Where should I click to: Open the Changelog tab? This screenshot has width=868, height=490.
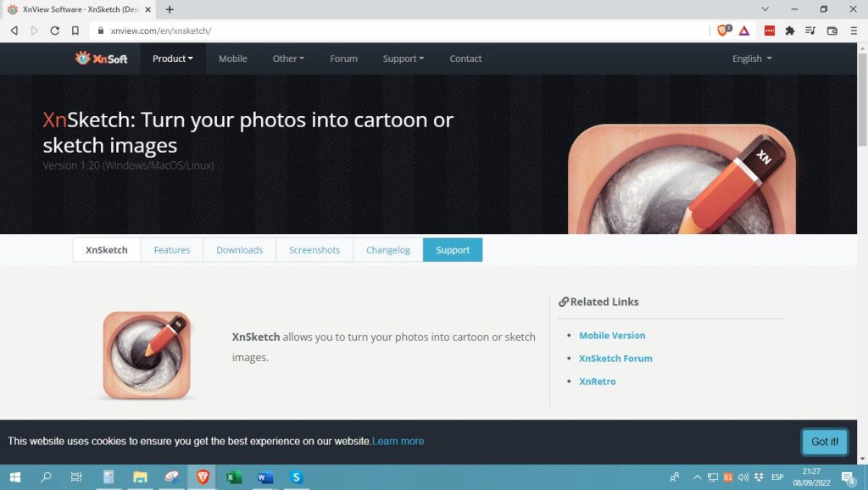pyautogui.click(x=388, y=250)
